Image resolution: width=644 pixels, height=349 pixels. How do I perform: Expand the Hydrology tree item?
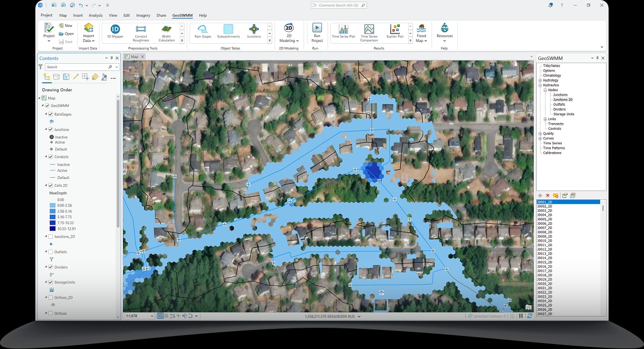pyautogui.click(x=540, y=80)
